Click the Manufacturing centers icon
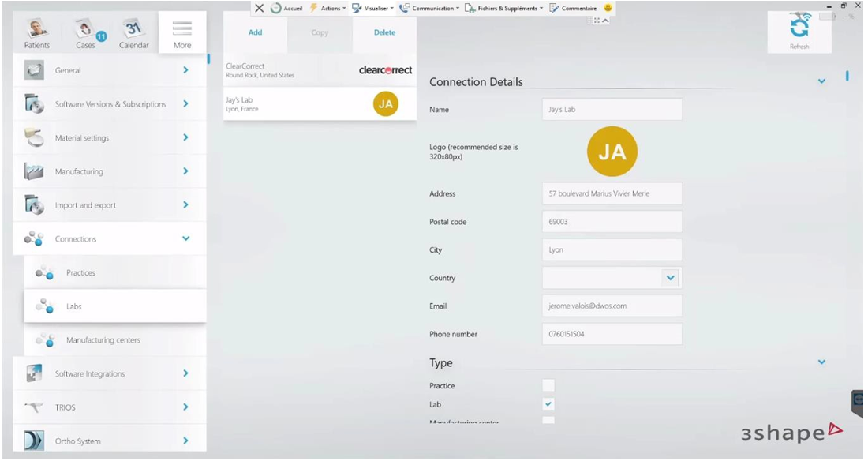 click(45, 340)
